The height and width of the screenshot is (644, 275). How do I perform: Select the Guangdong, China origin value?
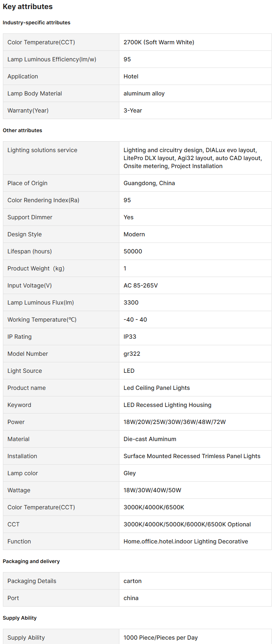149,183
